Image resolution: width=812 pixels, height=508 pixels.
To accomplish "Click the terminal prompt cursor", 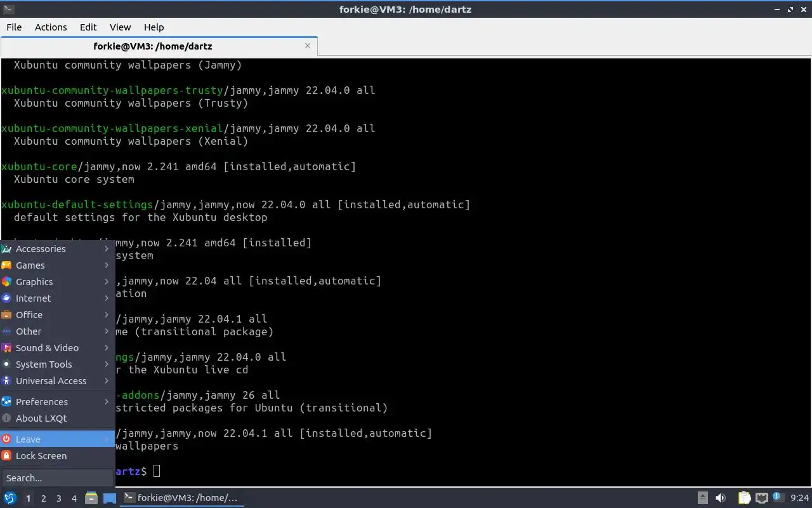I will 157,471.
